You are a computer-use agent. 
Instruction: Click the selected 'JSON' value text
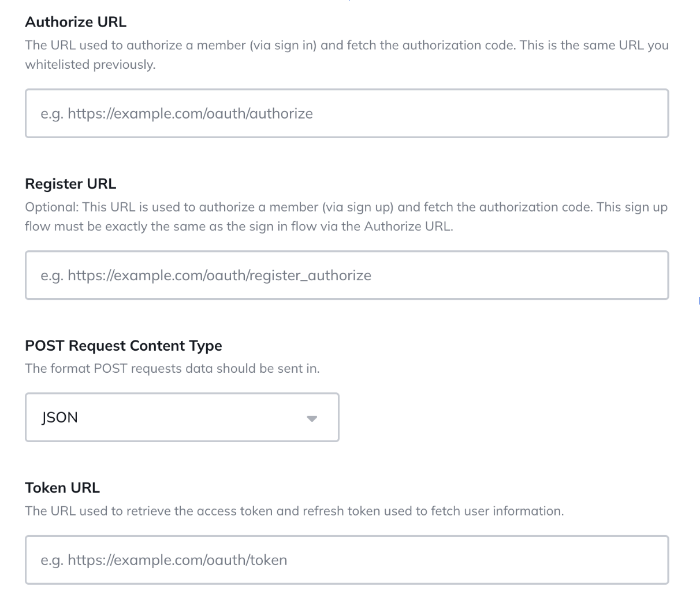click(59, 418)
